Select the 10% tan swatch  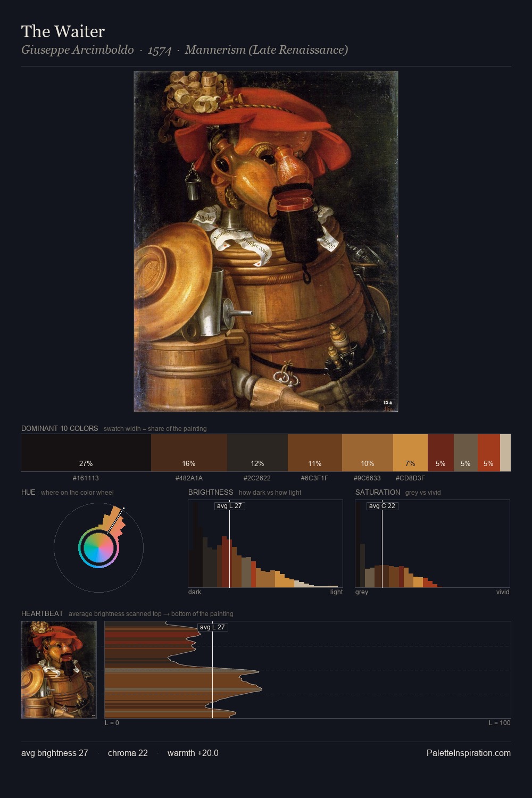tap(368, 453)
